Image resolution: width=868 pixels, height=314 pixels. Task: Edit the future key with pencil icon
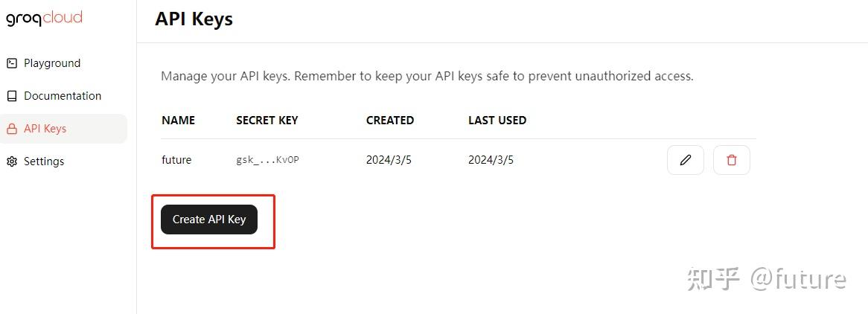pyautogui.click(x=686, y=160)
